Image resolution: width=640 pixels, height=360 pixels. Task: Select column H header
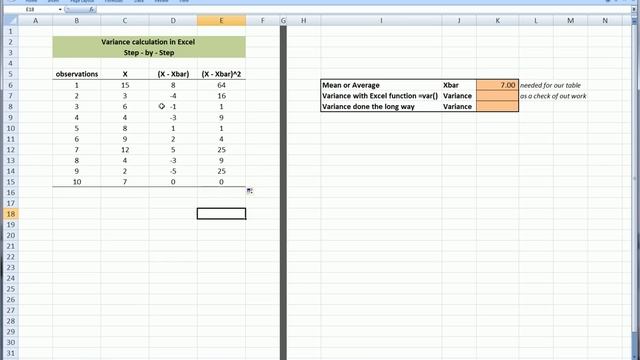click(303, 20)
